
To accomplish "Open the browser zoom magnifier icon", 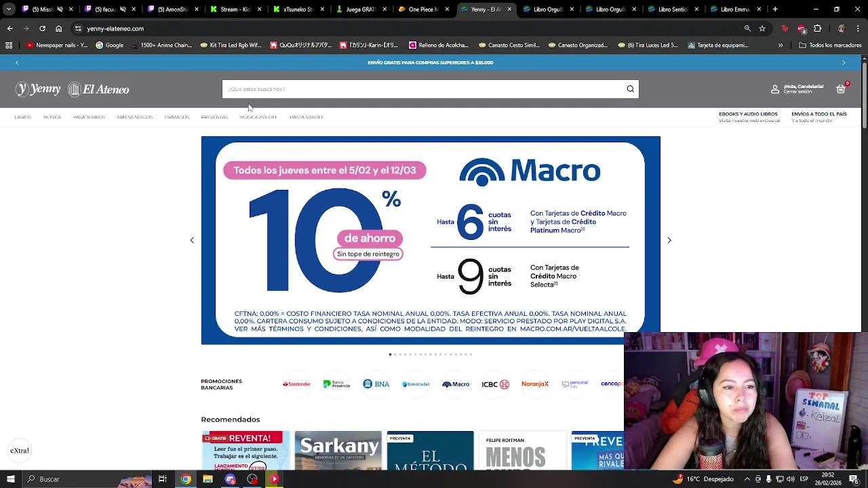I will coord(747,28).
